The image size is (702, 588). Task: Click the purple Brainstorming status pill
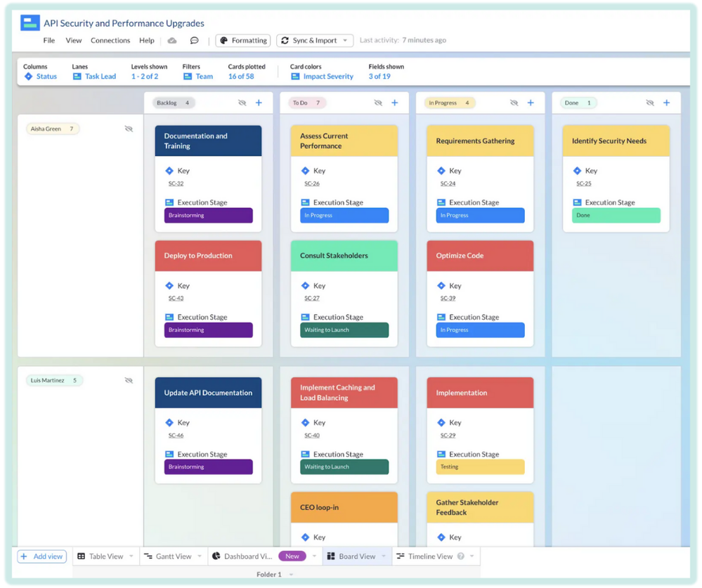[x=208, y=215]
